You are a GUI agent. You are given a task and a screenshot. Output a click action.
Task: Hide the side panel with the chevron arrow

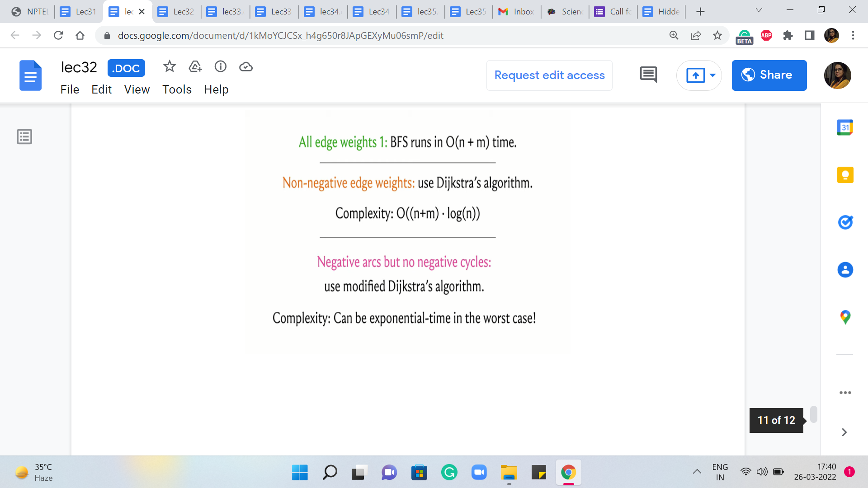pos(844,432)
